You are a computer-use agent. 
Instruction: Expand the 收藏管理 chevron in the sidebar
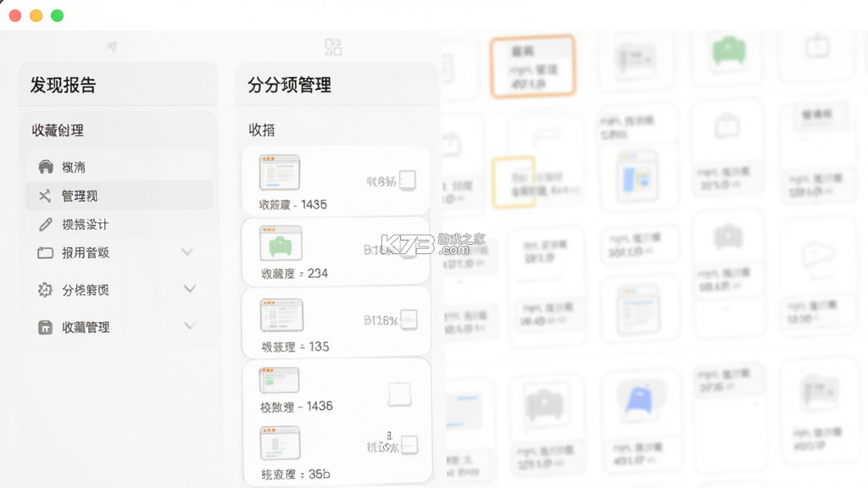pos(189,326)
